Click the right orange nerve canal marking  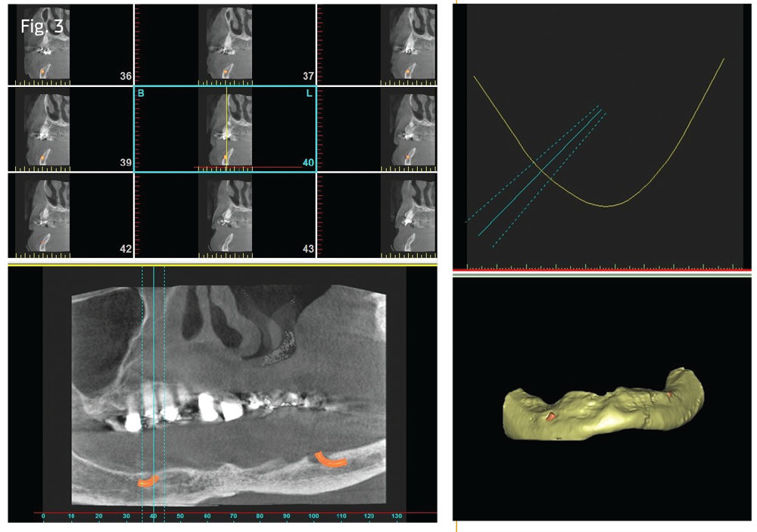coord(331,459)
